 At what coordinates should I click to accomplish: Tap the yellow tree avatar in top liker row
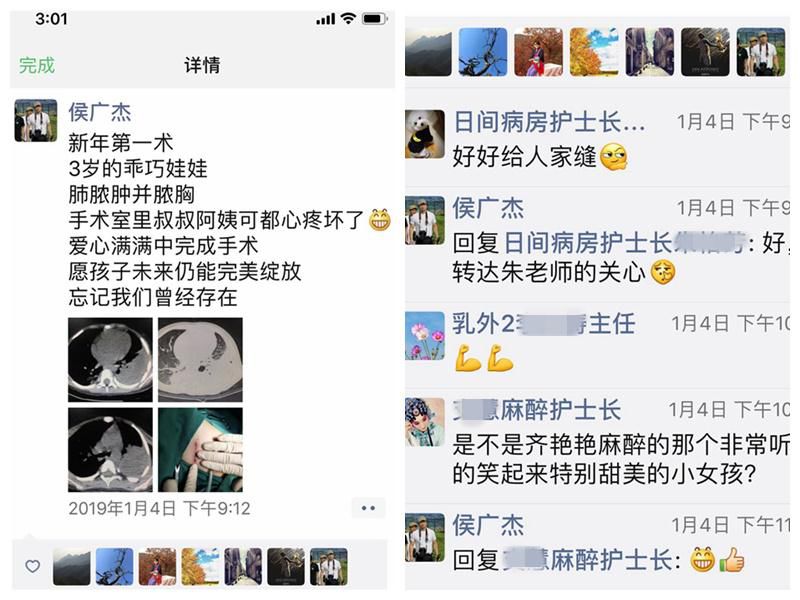pyautogui.click(x=594, y=52)
